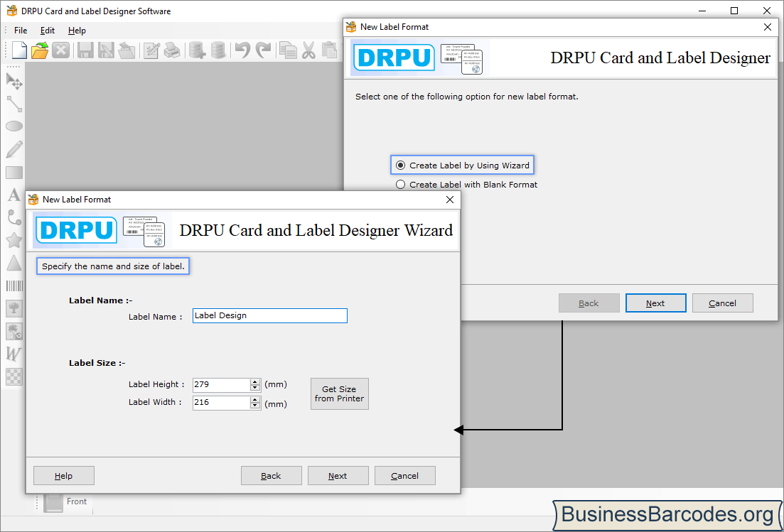
Task: Click Back in the Wizard dialog
Action: [271, 476]
